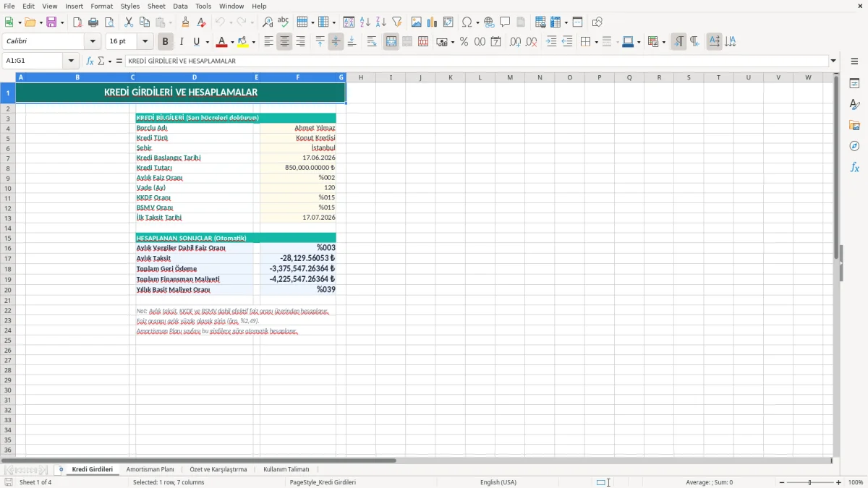Zoom in with the plus button
The width and height of the screenshot is (868, 488).
pos(838,482)
